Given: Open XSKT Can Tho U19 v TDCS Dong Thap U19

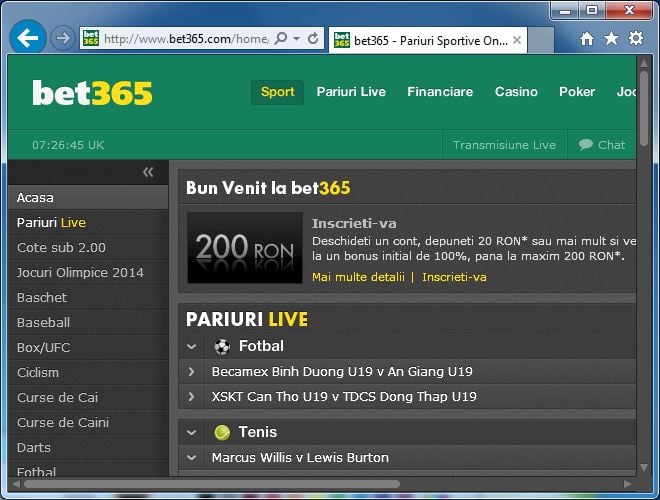Looking at the screenshot, I should tap(344, 396).
